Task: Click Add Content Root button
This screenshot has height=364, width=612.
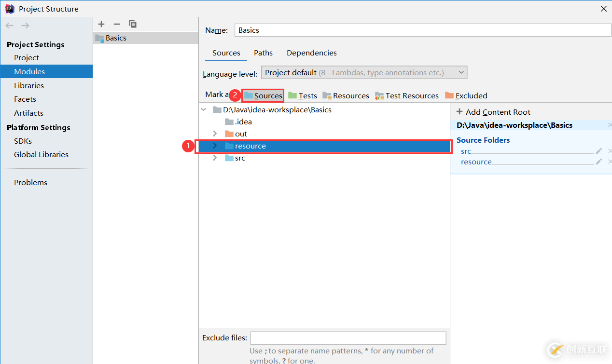Action: [x=493, y=112]
